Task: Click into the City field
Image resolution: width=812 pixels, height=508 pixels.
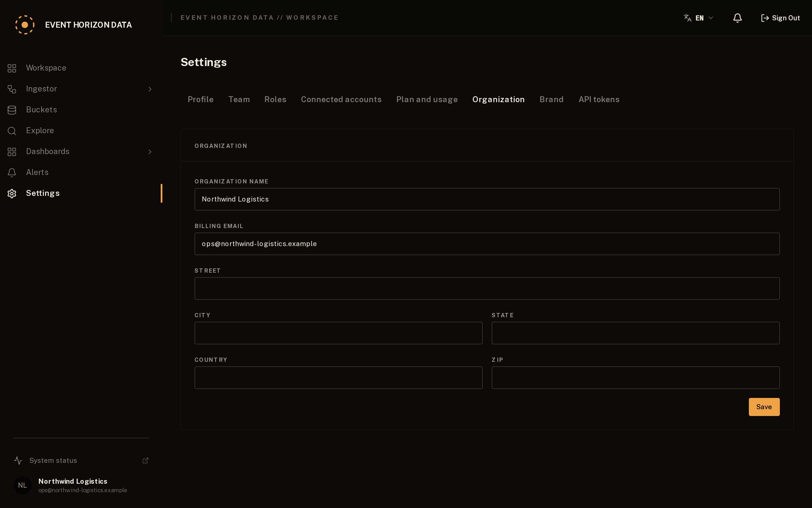Action: (338, 333)
